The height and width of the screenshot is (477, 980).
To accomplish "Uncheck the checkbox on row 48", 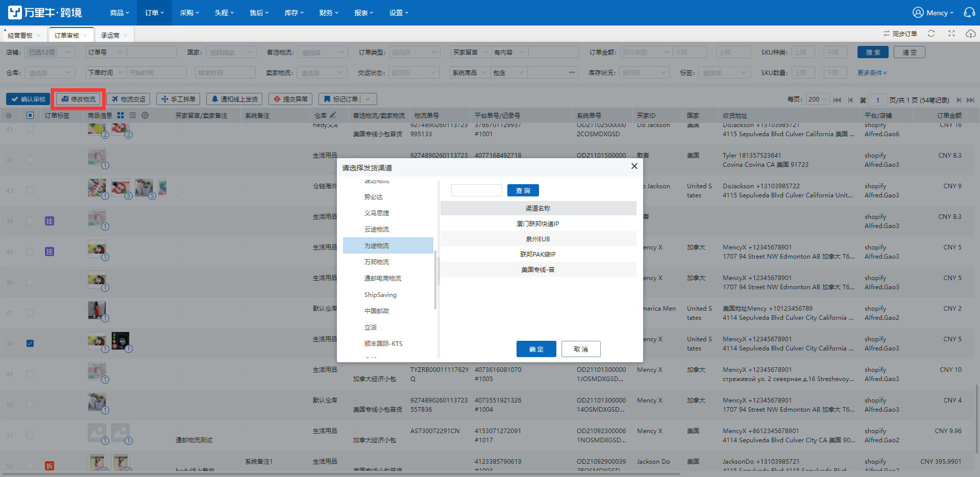I will 30,343.
